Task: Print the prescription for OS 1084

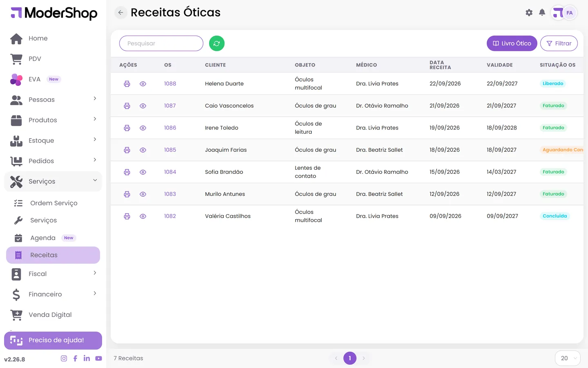Action: tap(127, 172)
